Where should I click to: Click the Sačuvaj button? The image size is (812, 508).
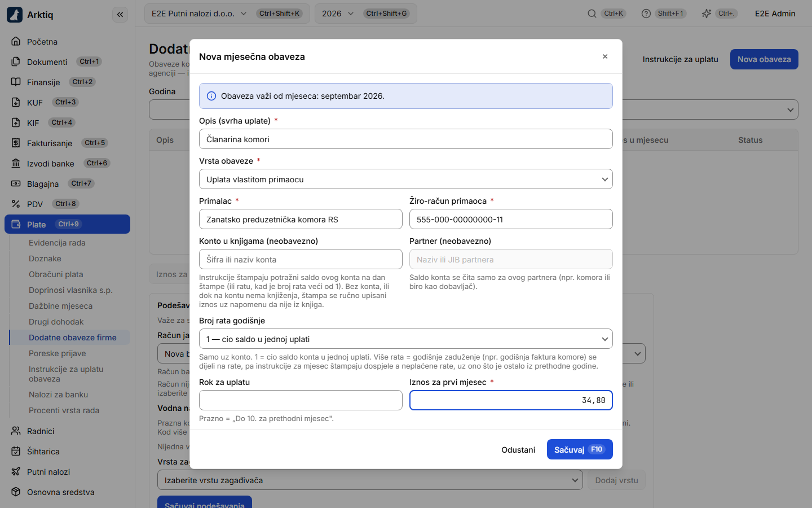580,449
